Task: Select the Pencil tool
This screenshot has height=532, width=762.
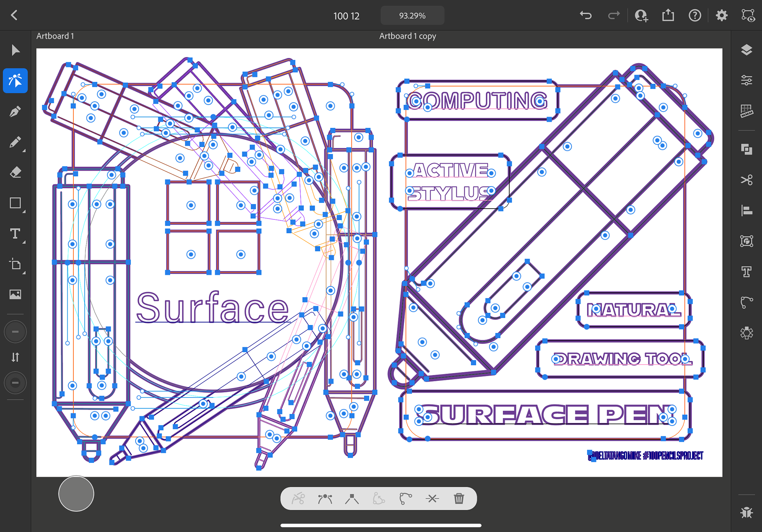Action: [15, 142]
